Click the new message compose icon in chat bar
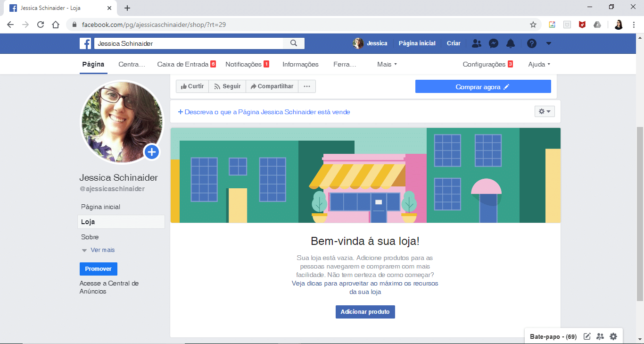644x344 pixels. (x=587, y=336)
